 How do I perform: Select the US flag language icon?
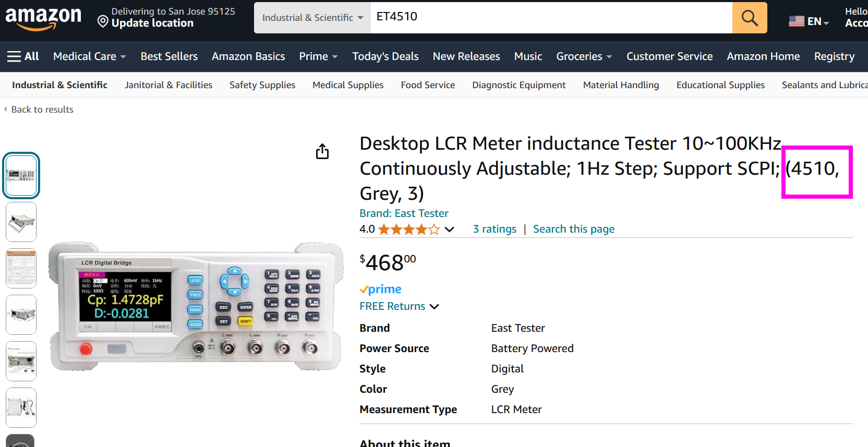pos(797,21)
